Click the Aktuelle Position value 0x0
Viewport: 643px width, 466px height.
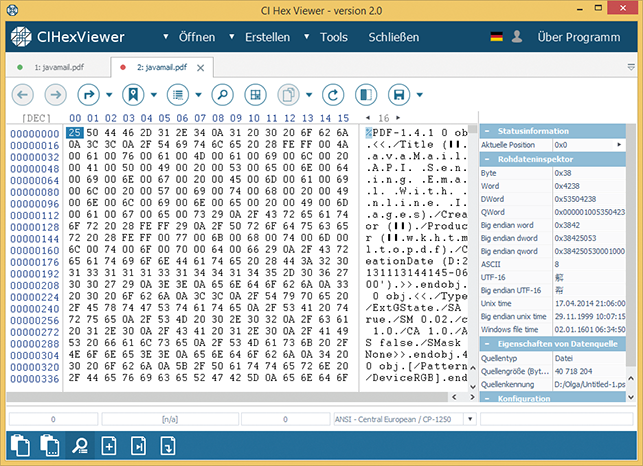click(561, 145)
